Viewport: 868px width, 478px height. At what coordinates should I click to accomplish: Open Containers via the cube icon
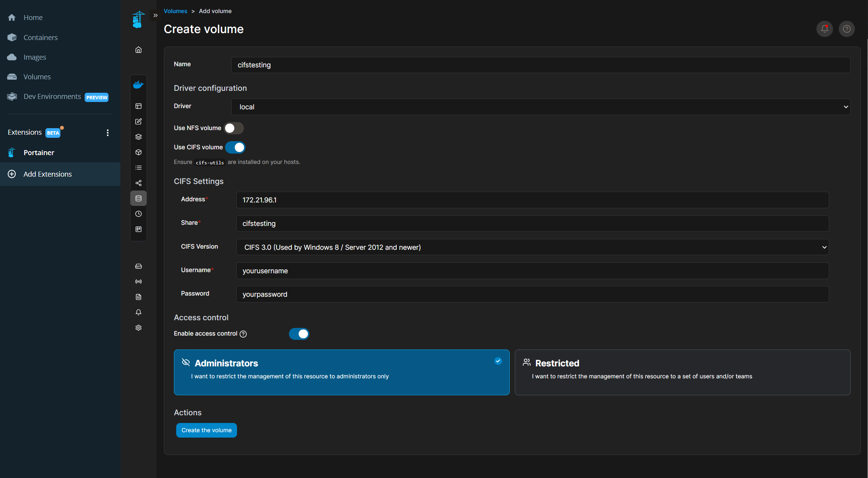(x=139, y=152)
